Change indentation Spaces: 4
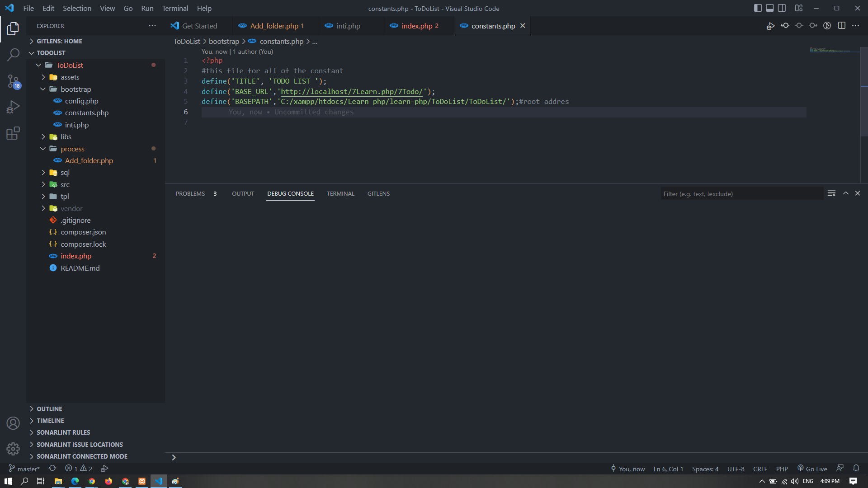Viewport: 868px width, 488px height. tap(705, 469)
